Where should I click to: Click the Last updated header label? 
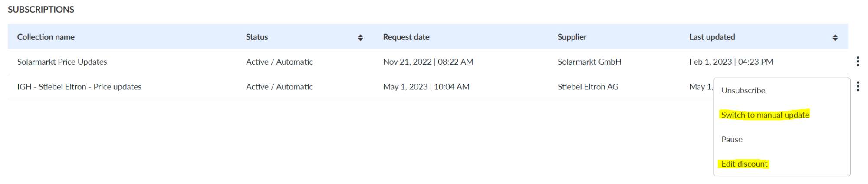tap(712, 37)
